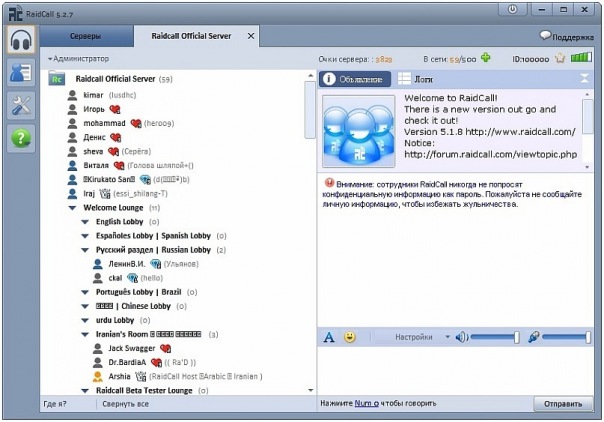
Task: Click the server points value 3823
Action: [x=384, y=59]
